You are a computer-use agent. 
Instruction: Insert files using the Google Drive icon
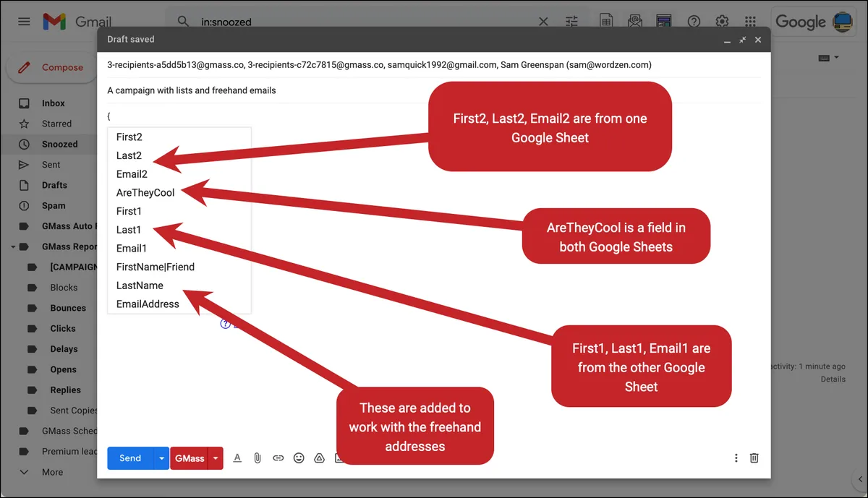coord(319,458)
